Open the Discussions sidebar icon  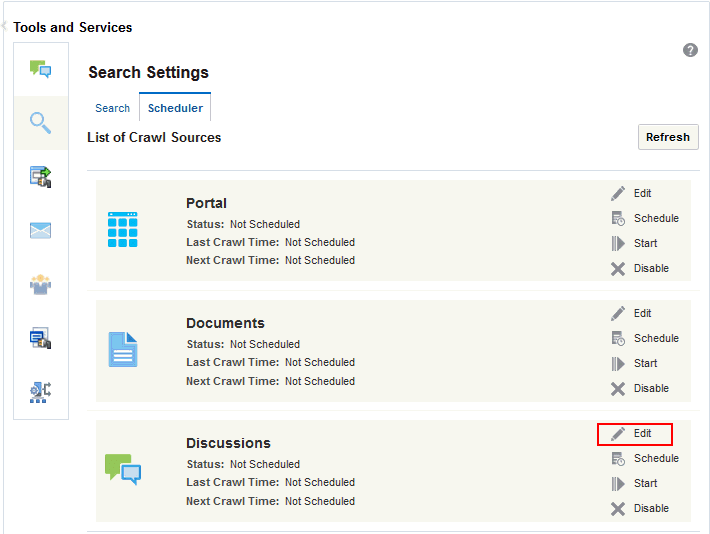click(40, 69)
